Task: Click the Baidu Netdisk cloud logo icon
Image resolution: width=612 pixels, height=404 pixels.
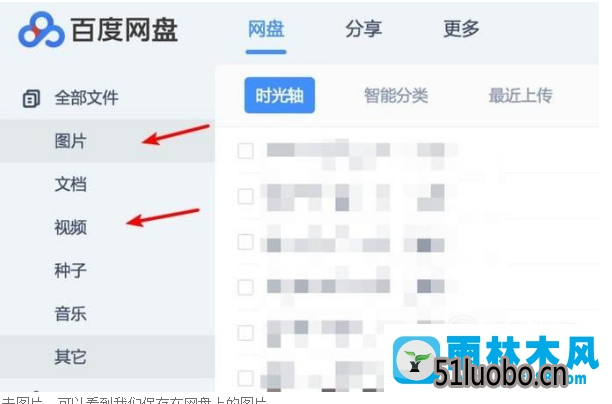Action: (x=41, y=30)
